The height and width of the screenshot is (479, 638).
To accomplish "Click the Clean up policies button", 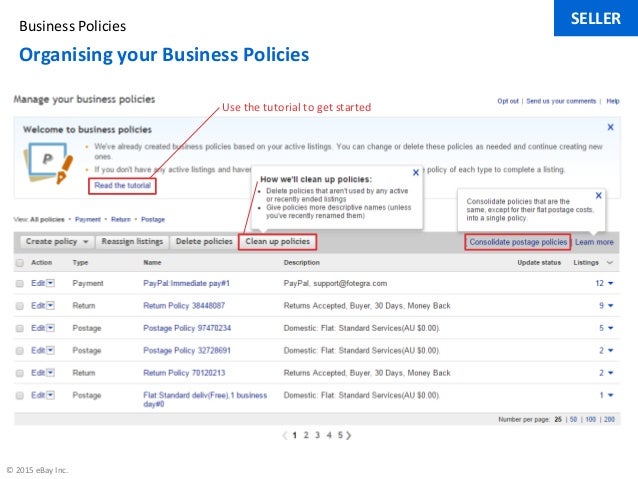I will pos(277,242).
